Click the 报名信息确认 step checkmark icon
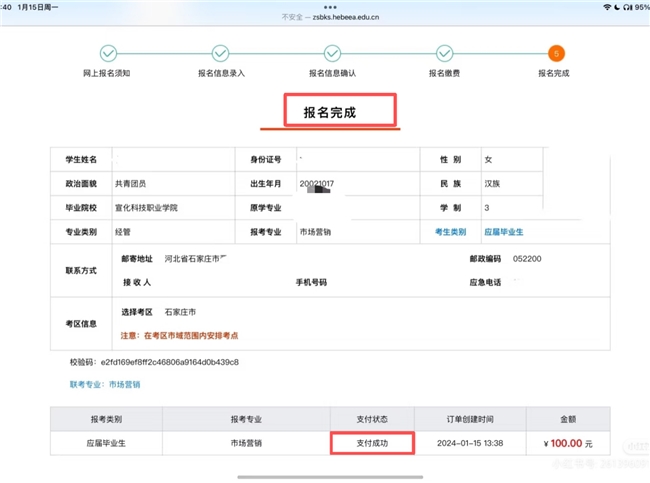This screenshot has height=483, width=650. pos(333,53)
